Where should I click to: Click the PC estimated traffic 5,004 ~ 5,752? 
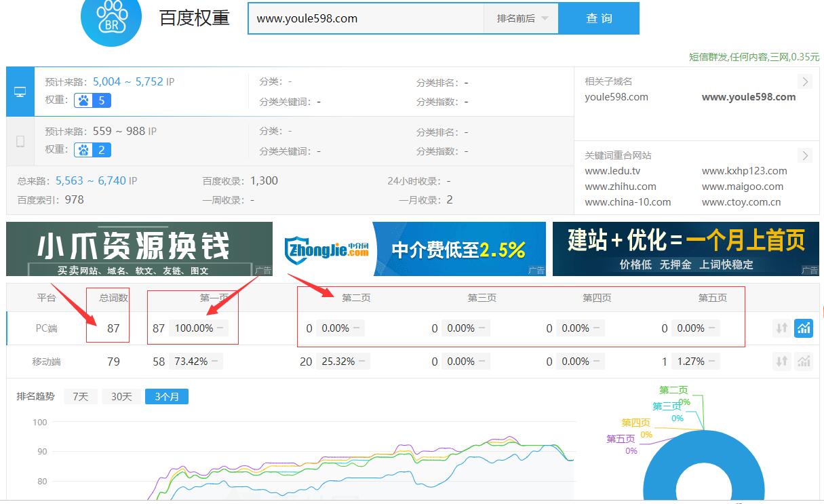(x=128, y=81)
